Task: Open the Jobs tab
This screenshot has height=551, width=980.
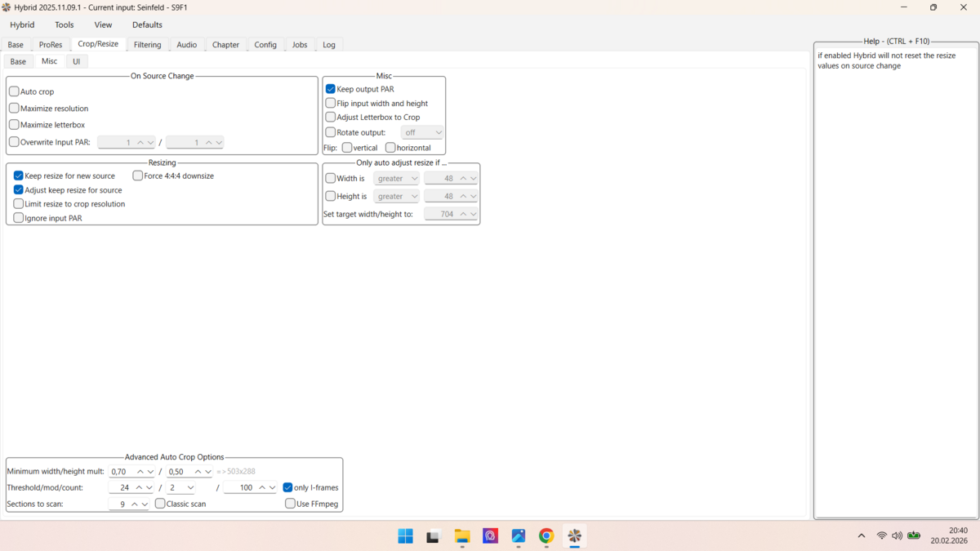Action: click(300, 45)
